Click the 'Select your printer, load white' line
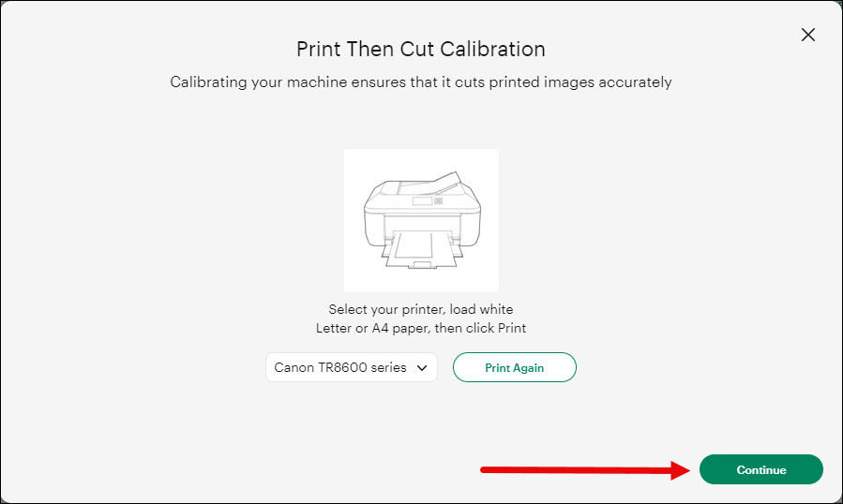The image size is (843, 504). (x=421, y=309)
